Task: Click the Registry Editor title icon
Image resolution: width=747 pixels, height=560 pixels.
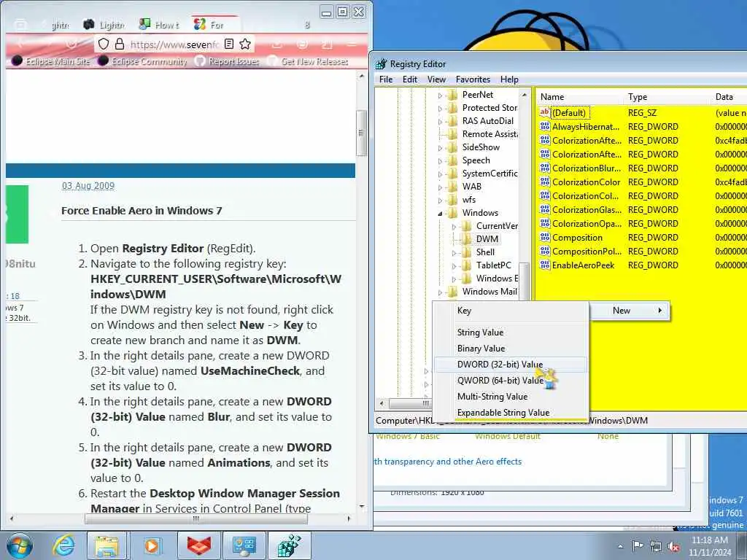Action: pyautogui.click(x=381, y=64)
